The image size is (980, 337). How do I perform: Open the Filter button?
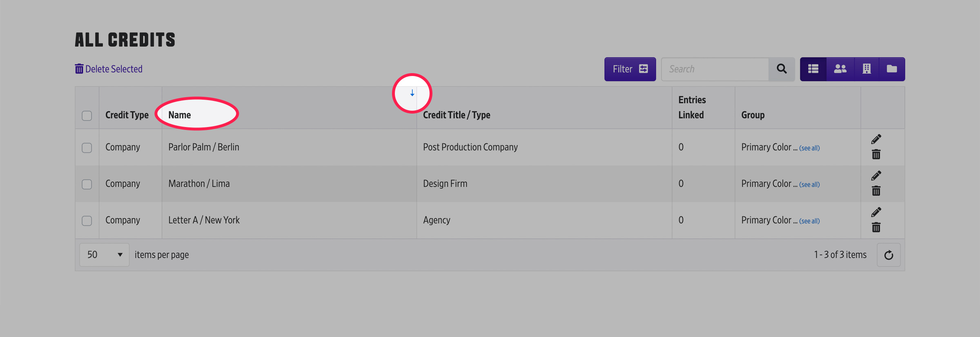coord(630,69)
